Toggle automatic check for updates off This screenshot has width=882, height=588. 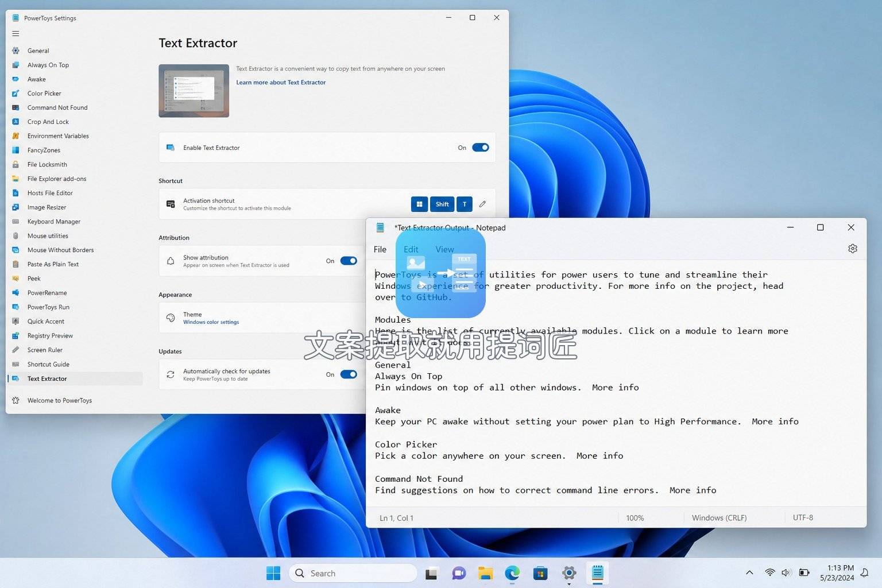(x=349, y=374)
